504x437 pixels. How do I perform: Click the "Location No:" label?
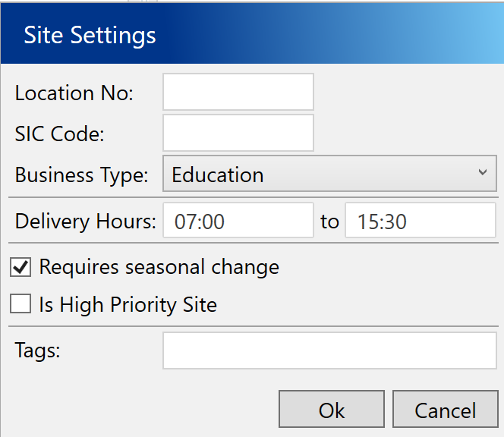coord(74,93)
